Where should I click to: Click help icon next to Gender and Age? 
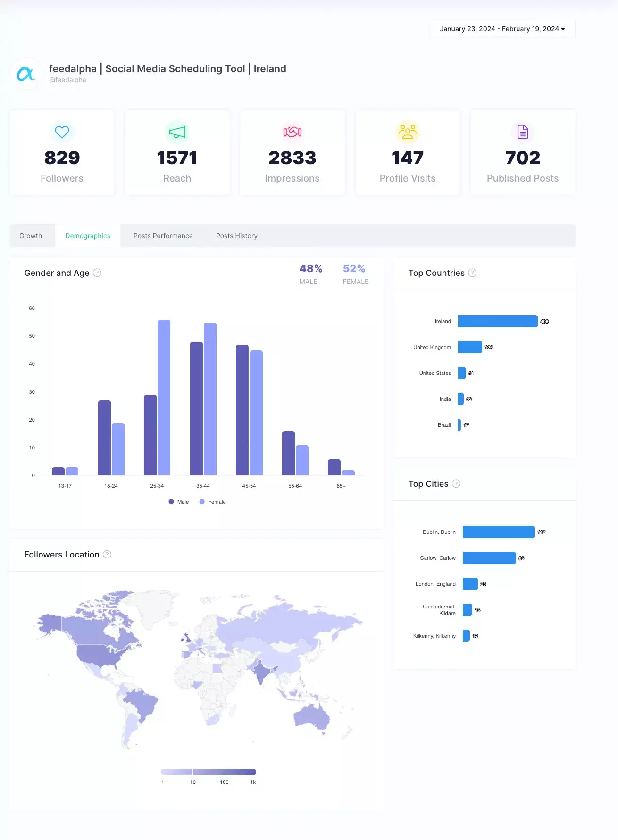click(97, 273)
